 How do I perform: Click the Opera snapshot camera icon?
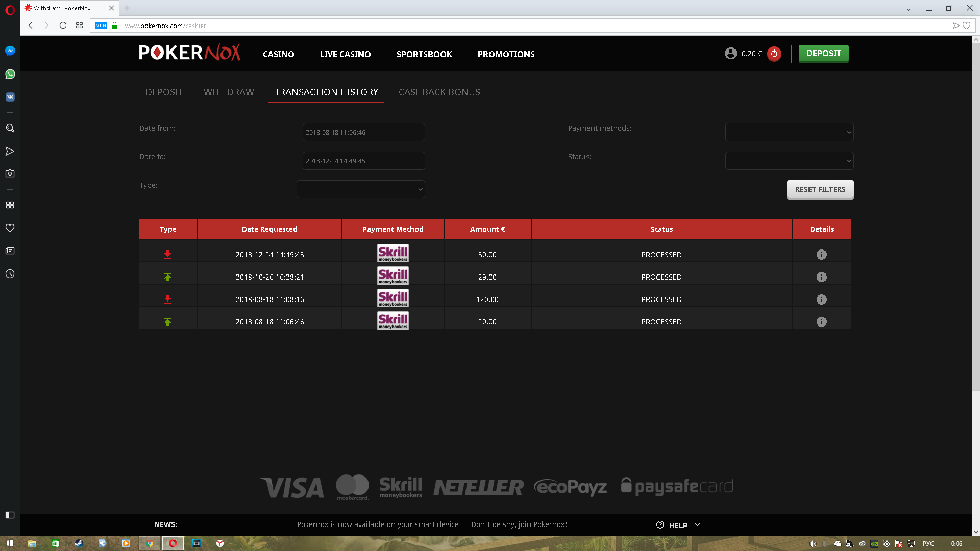[x=10, y=173]
